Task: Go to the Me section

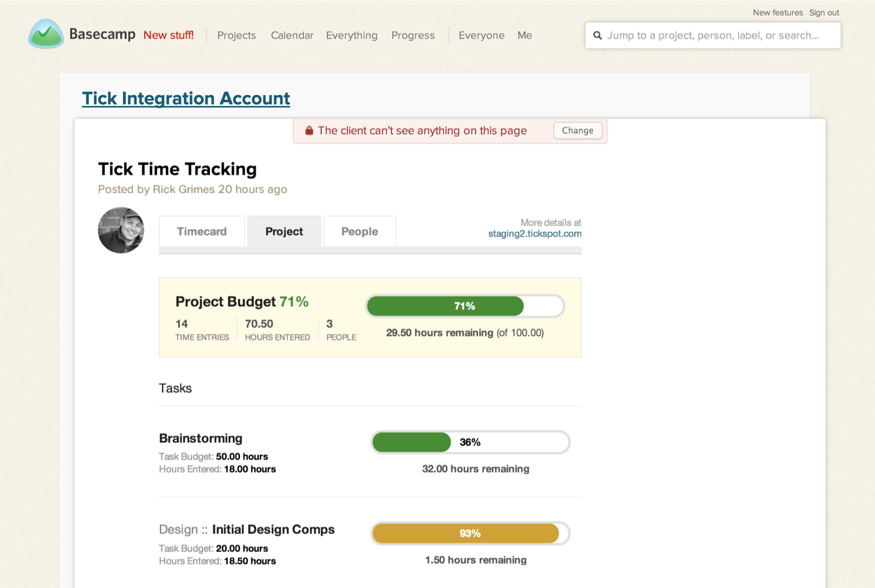Action: (524, 36)
